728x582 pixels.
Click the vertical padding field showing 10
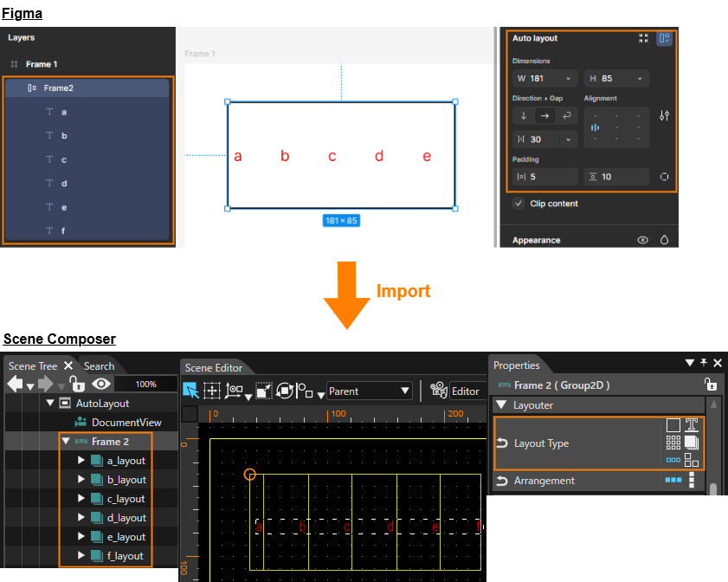616,177
